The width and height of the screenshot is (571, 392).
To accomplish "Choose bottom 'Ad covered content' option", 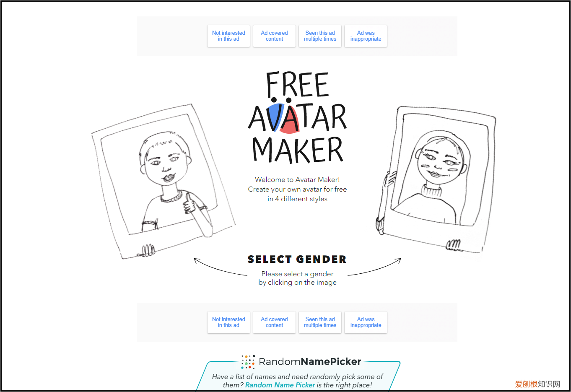I will click(274, 322).
